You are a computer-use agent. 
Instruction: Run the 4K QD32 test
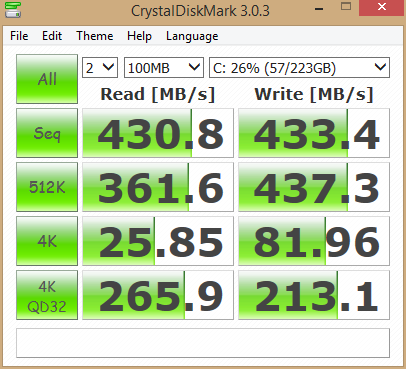click(x=47, y=295)
